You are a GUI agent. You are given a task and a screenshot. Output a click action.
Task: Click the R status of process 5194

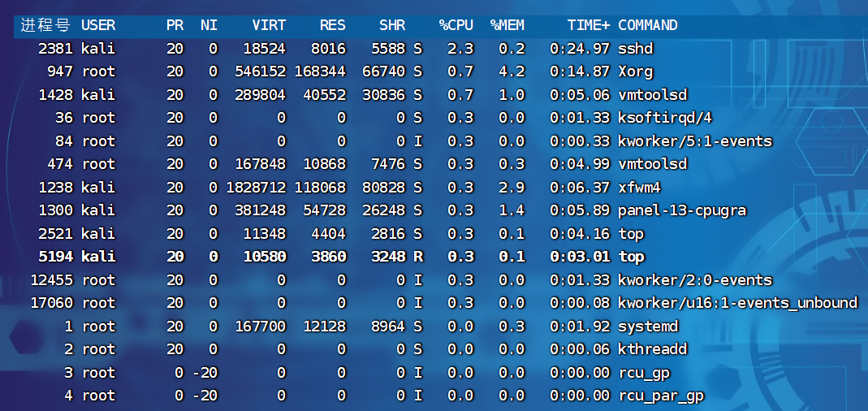(x=418, y=257)
